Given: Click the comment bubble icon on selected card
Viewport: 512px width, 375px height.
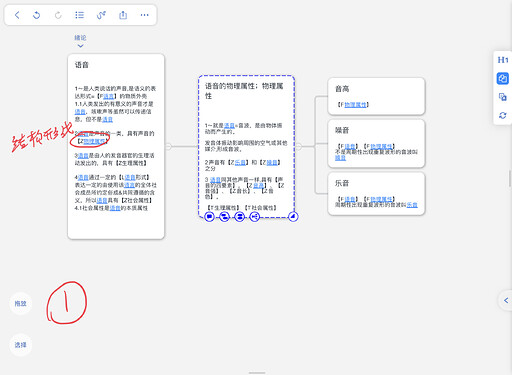Looking at the screenshot, I should [209, 217].
